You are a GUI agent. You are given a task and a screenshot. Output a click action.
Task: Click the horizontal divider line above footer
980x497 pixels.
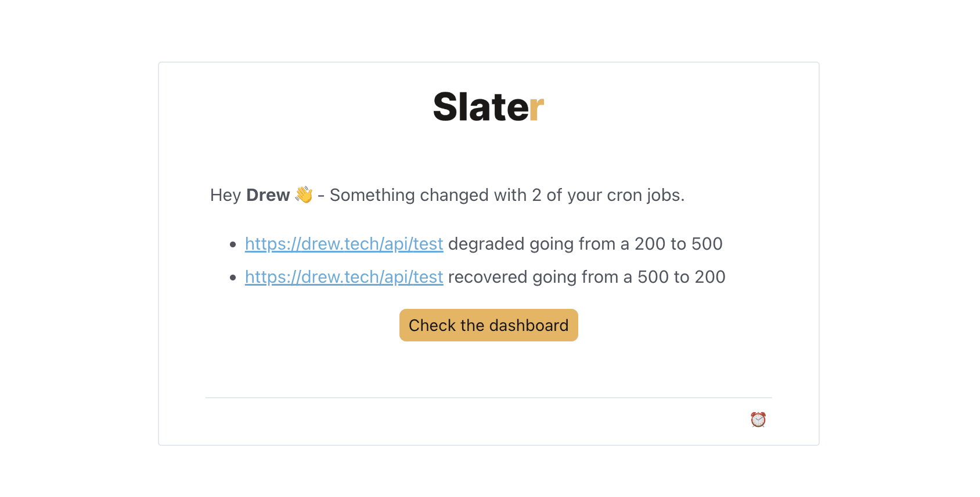point(489,398)
